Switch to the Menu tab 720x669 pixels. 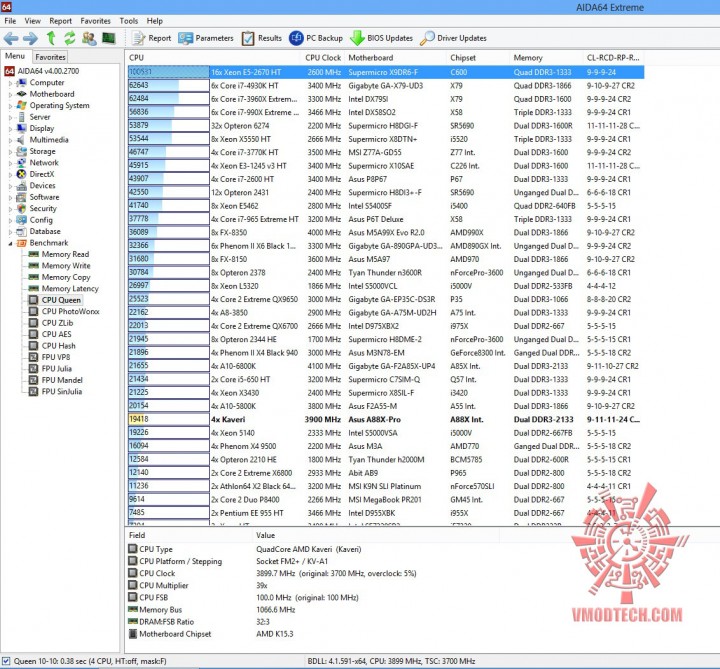[15, 56]
